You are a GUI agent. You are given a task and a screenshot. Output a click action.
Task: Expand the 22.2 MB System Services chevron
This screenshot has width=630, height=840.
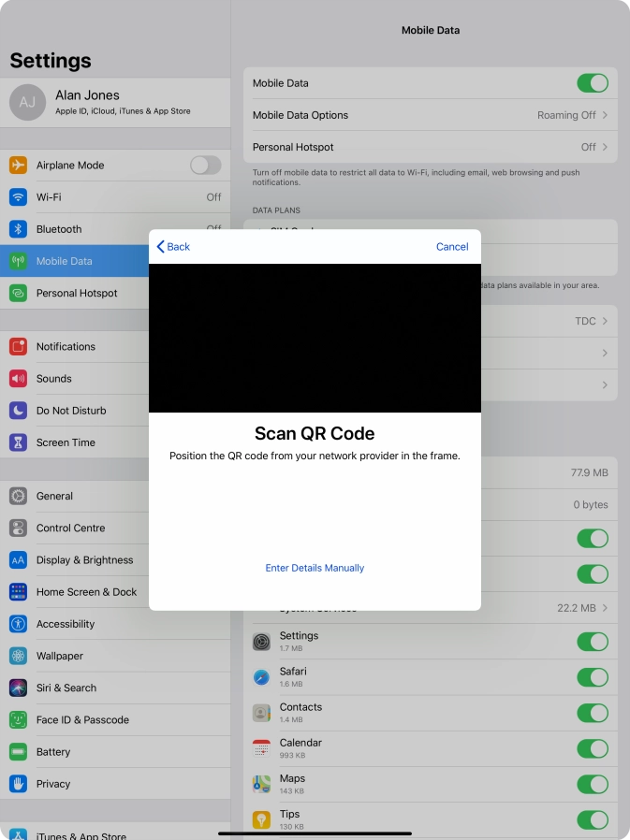(x=605, y=607)
